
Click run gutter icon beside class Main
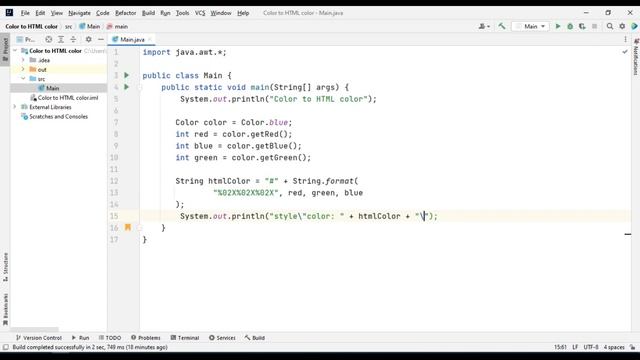coord(127,75)
